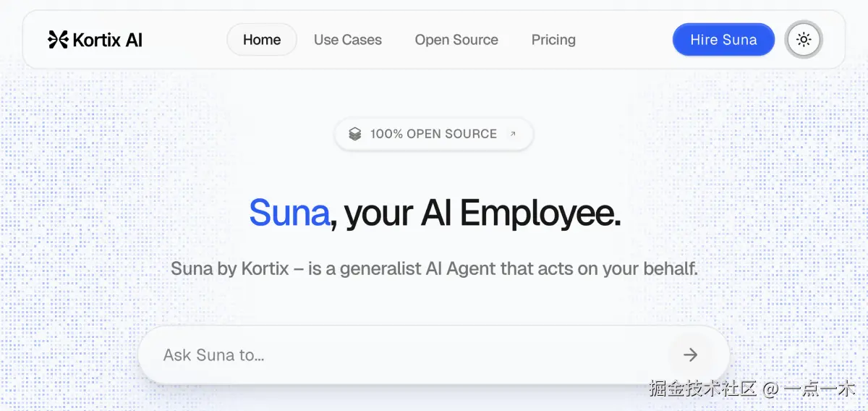This screenshot has height=411, width=868.
Task: Go to the Home tab
Action: pos(262,40)
